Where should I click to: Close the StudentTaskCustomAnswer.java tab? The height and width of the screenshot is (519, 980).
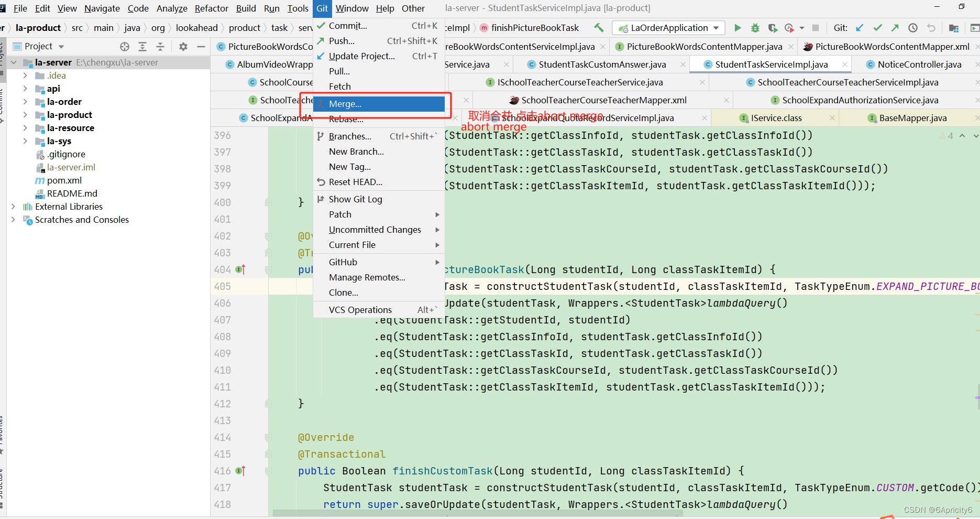tap(682, 64)
